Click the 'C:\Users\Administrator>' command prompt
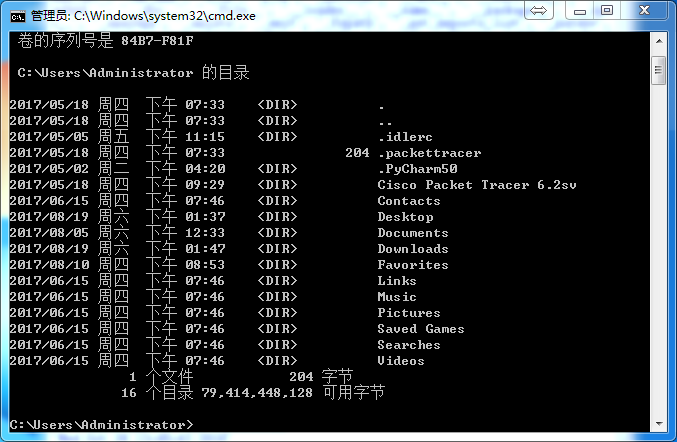677x442 pixels. pos(101,425)
